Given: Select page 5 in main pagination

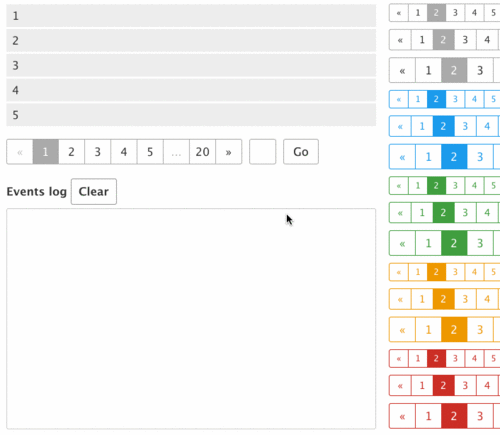Looking at the screenshot, I should (x=150, y=152).
